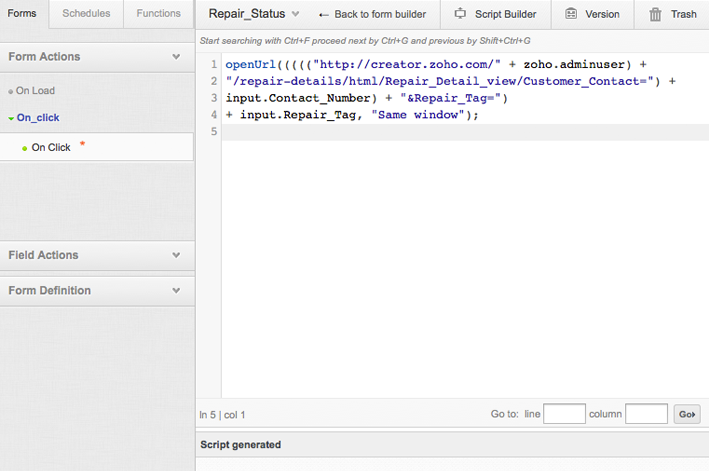The height and width of the screenshot is (471, 709).
Task: Click the Go to column input field
Action: coord(646,414)
